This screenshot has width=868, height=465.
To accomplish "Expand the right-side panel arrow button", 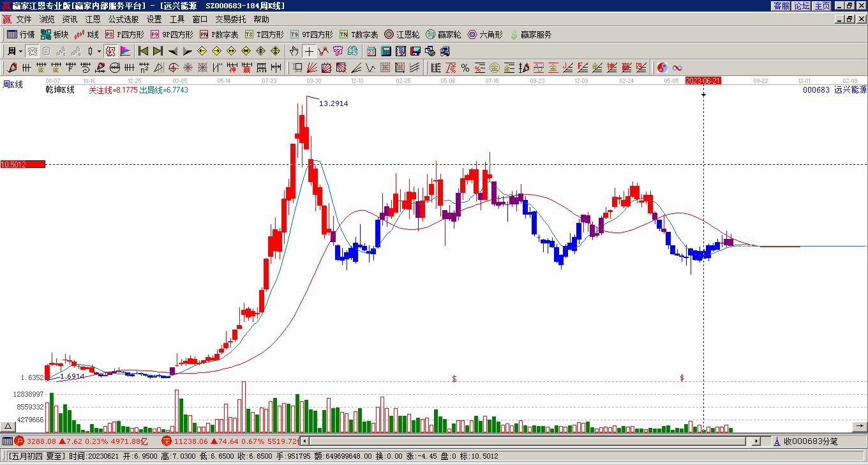I will tap(860, 426).
